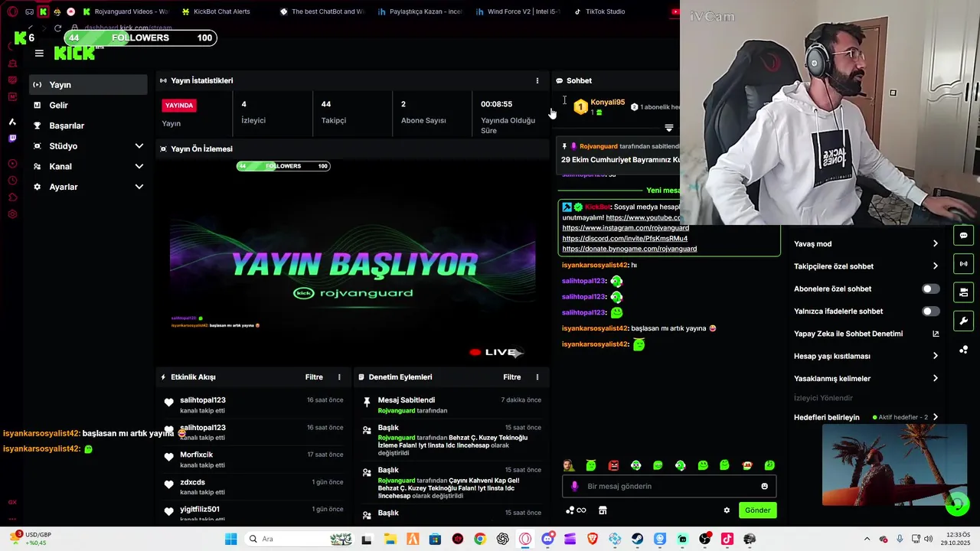Click the Kick shop icon below the message box
Viewport: 980px width, 551px height.
pyautogui.click(x=603, y=510)
